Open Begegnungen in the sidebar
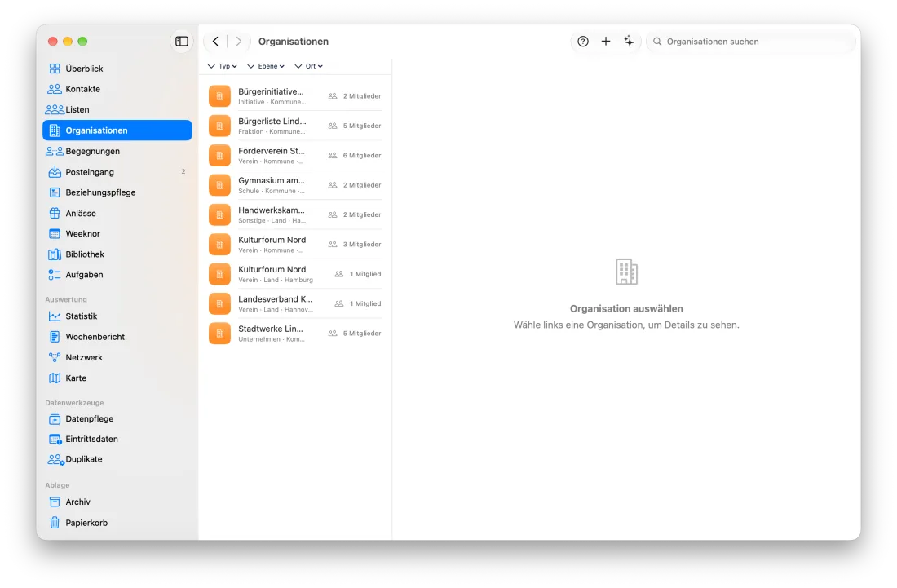The height and width of the screenshot is (588, 897). pos(117,151)
